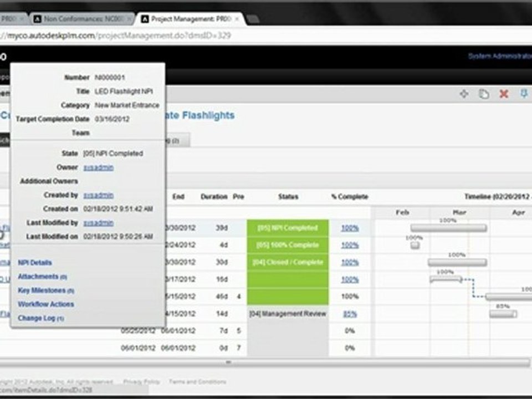Click the [04] Management Review status cell
The height and width of the screenshot is (399, 532).
pos(288,314)
